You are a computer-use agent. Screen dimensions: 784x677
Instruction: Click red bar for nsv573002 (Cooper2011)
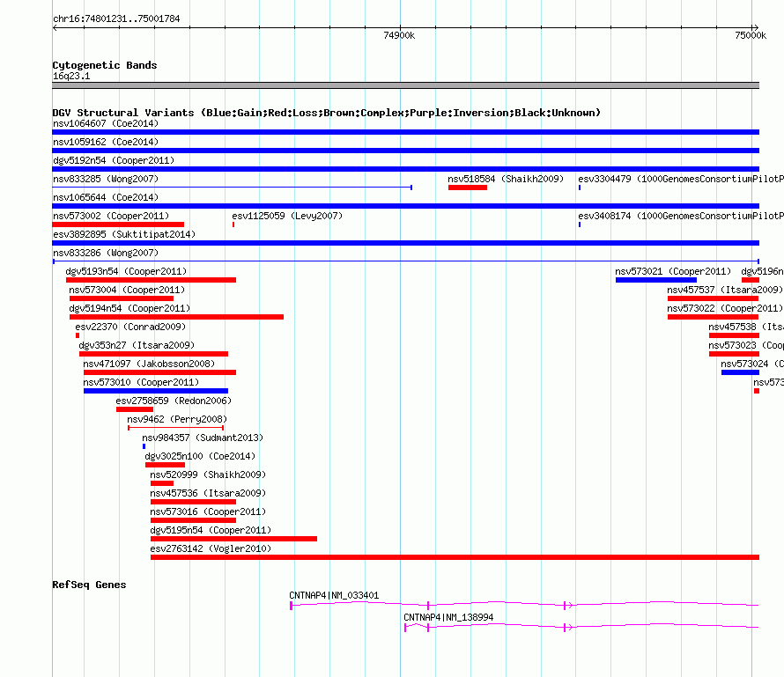coord(118,224)
